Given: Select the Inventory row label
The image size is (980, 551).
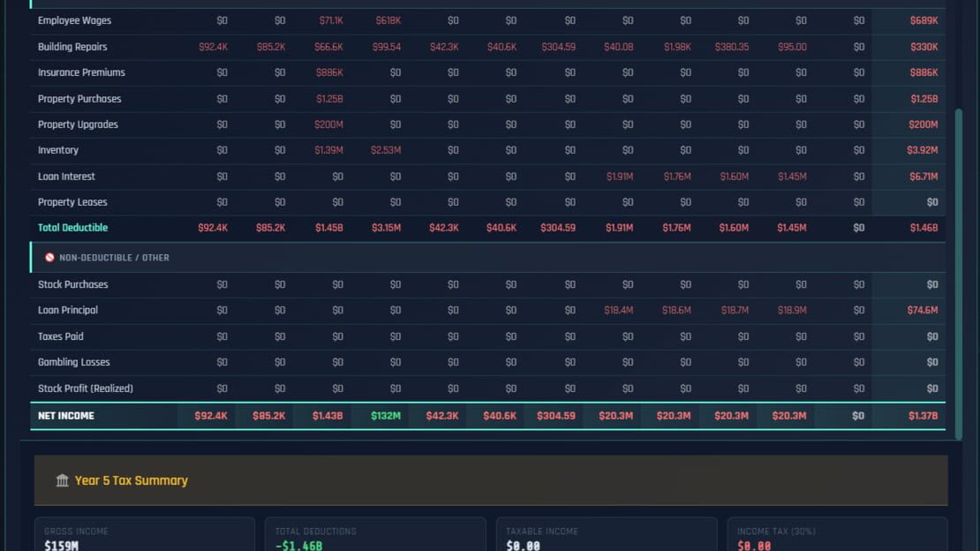Looking at the screenshot, I should [x=58, y=150].
